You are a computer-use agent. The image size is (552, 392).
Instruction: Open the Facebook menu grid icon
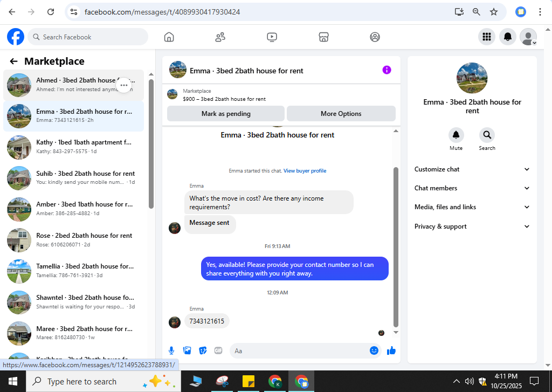click(487, 37)
